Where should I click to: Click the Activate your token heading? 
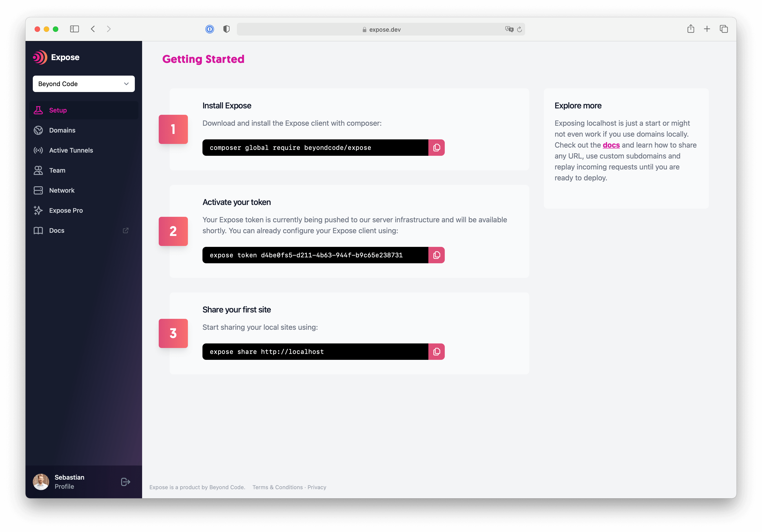236,202
